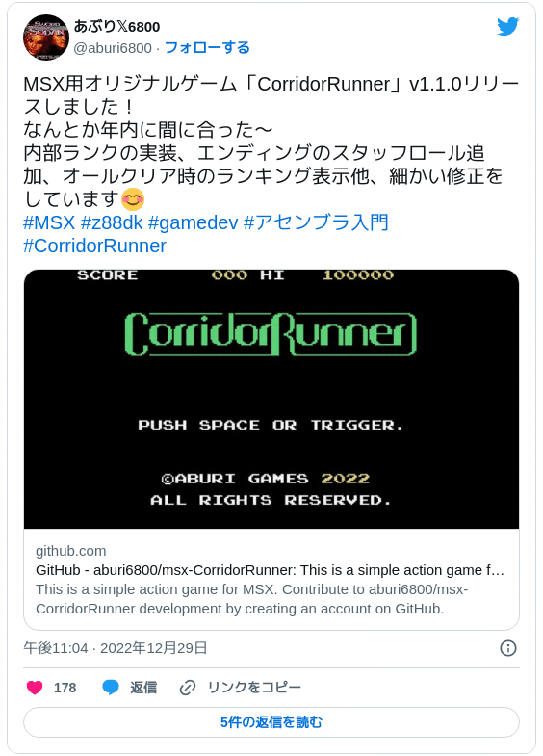Click the tweet timestamp 午後11:04 · 2022年12月29日
543x756 pixels.
[x=116, y=648]
